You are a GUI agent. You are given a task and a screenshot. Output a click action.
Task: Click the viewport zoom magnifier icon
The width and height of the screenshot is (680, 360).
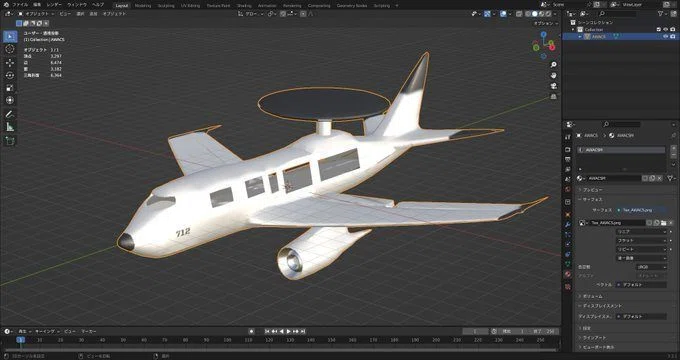pyautogui.click(x=553, y=65)
